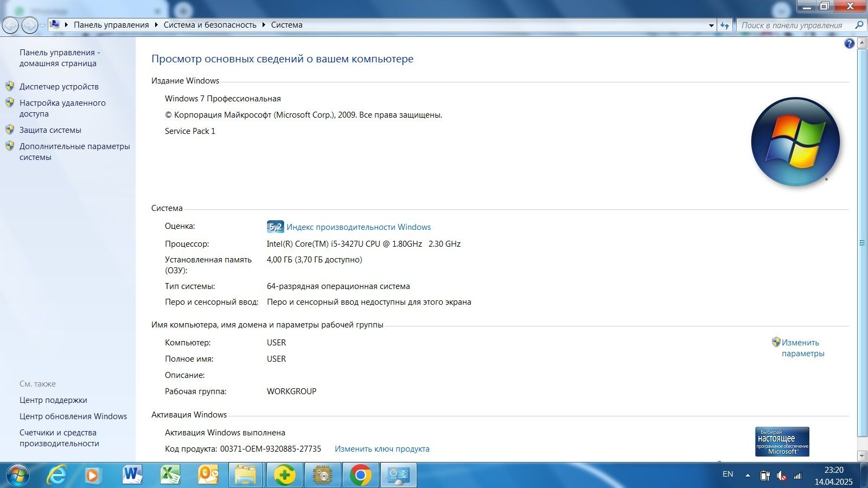Open the CPU chip app in taskbar
This screenshot has height=488, width=868.
[323, 476]
